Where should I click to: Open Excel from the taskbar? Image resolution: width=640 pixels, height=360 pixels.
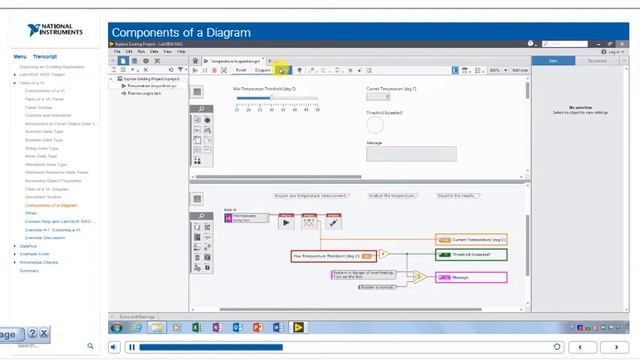click(x=197, y=327)
